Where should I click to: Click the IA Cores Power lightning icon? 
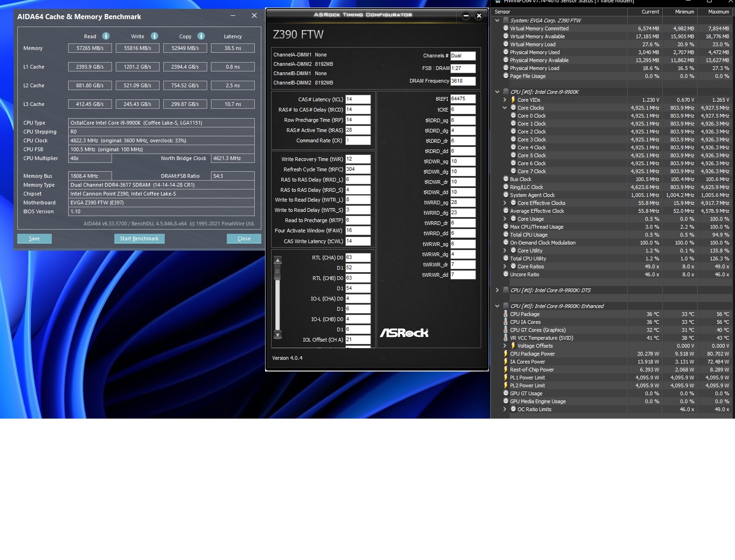click(x=506, y=362)
